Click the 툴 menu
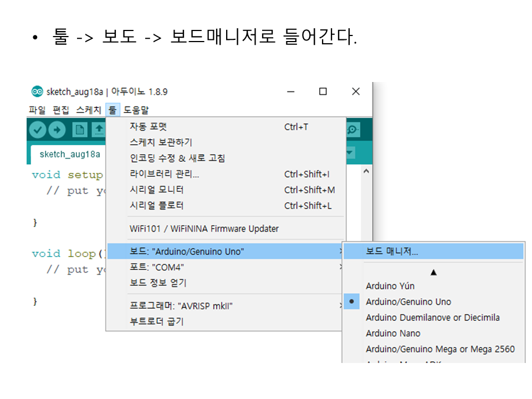This screenshot has height=399, width=532. click(112, 110)
